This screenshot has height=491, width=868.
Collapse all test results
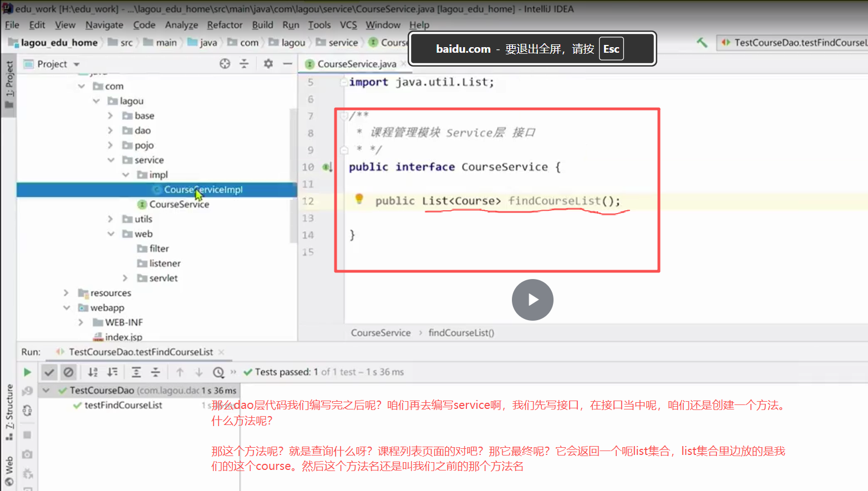pos(156,372)
